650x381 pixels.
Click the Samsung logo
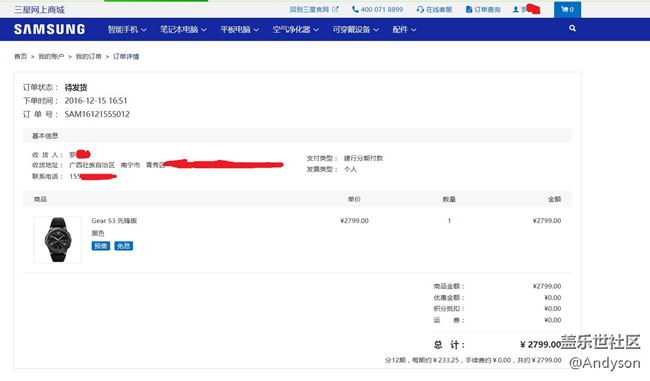[x=49, y=29]
